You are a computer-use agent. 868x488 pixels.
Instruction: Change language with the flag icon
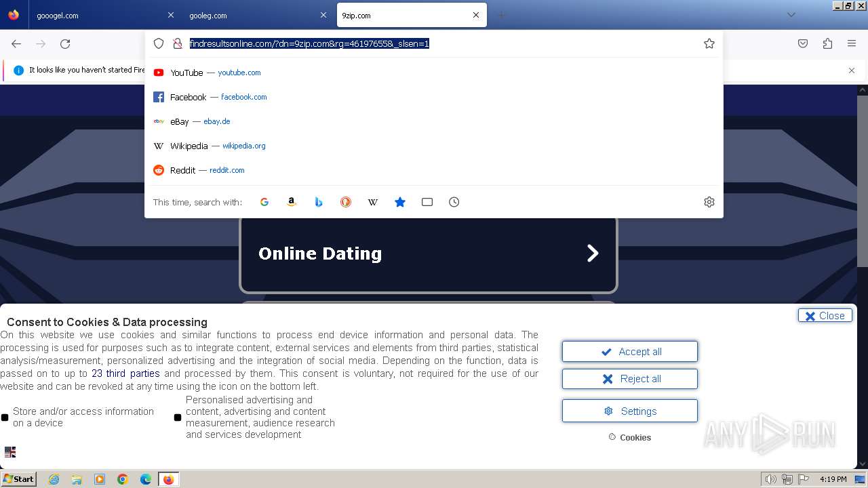10,452
